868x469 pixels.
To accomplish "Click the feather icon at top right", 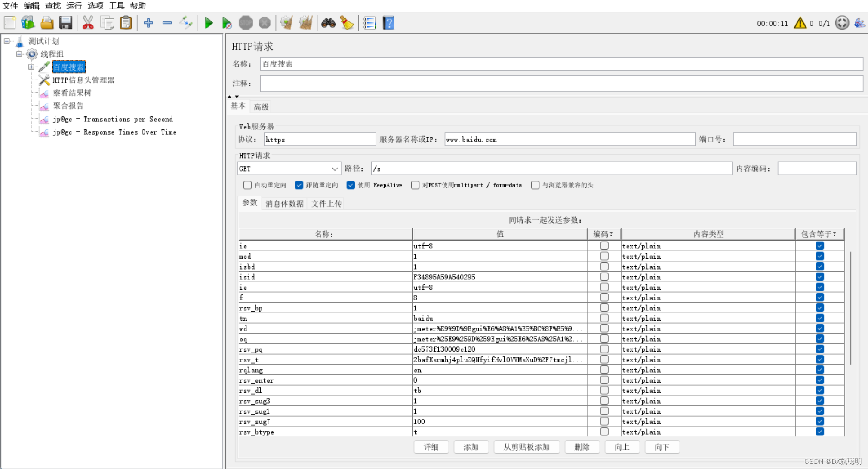I will [859, 23].
